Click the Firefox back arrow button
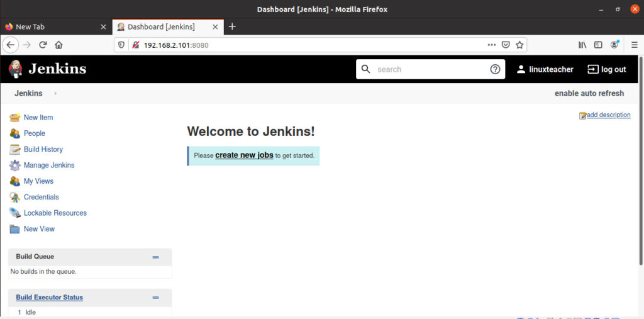This screenshot has height=319, width=644. [x=11, y=45]
